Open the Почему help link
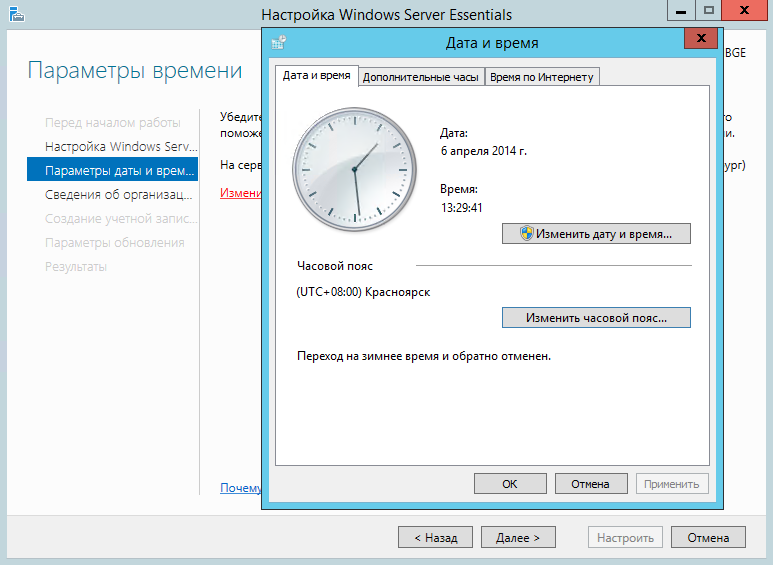The height and width of the screenshot is (565, 773). tap(241, 488)
